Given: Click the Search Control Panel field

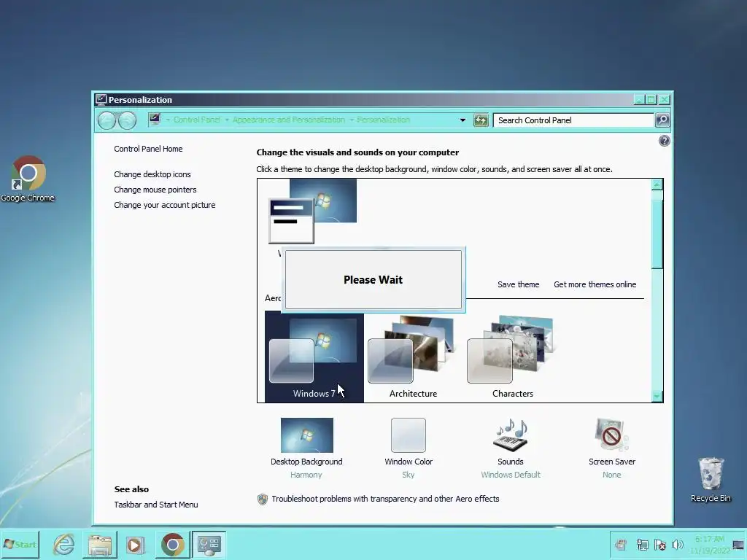Looking at the screenshot, I should [x=573, y=120].
